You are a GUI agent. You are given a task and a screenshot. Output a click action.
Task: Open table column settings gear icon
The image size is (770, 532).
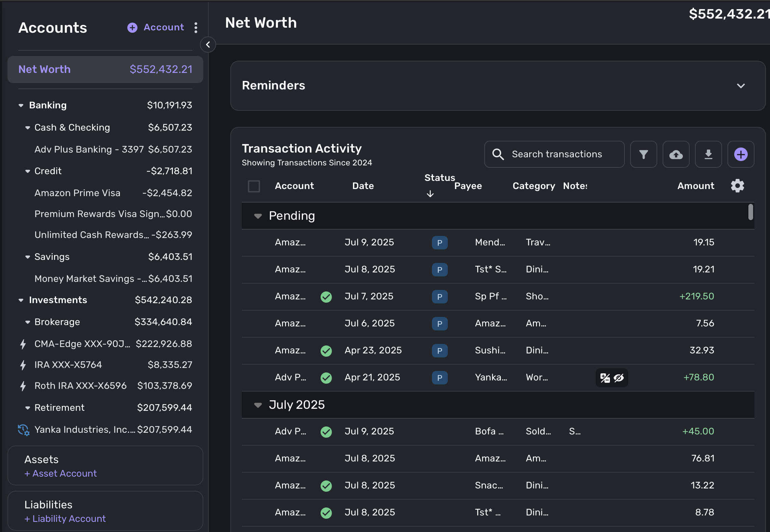pos(737,186)
